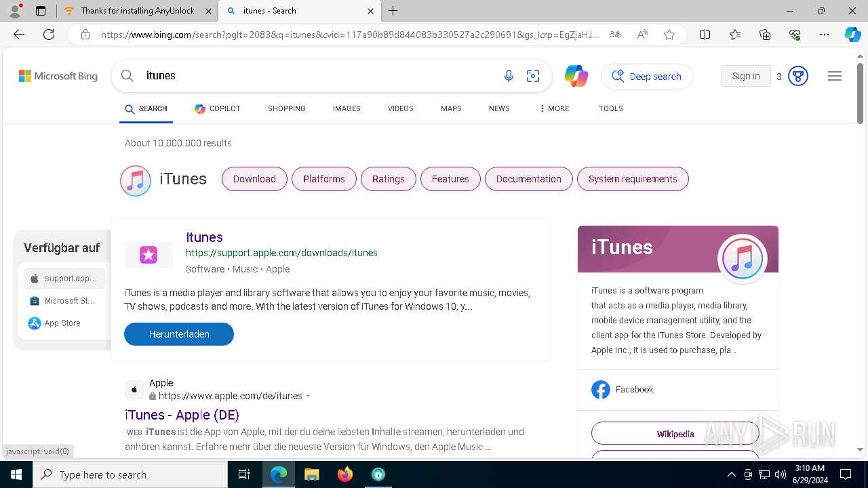Switch to IMAGES search tab
The height and width of the screenshot is (488, 868).
(x=347, y=108)
